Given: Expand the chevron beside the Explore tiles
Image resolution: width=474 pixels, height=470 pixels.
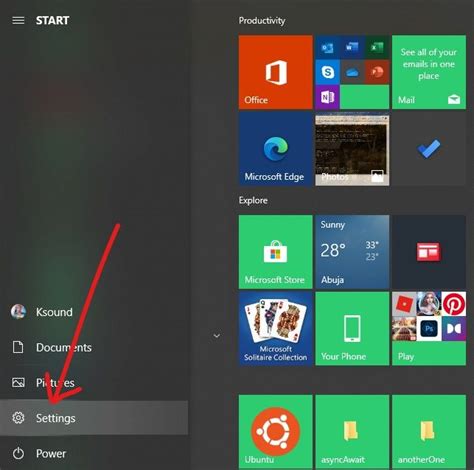Looking at the screenshot, I should 217,336.
